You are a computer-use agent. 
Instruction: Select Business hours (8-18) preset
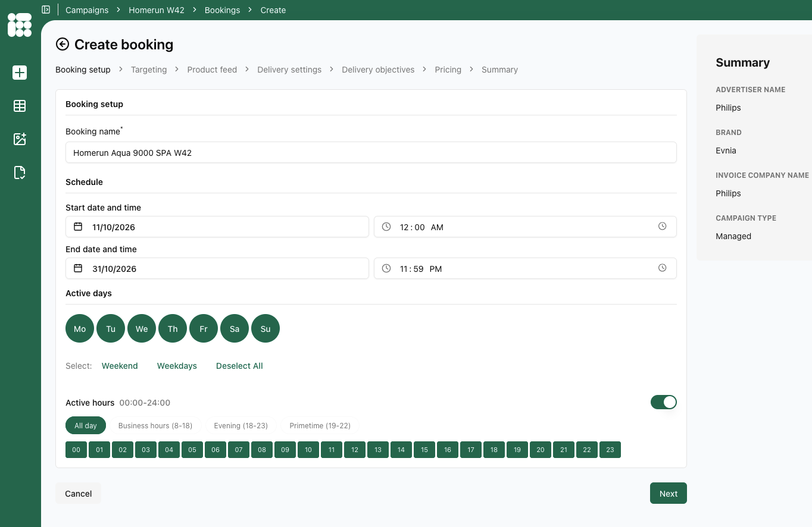(155, 426)
